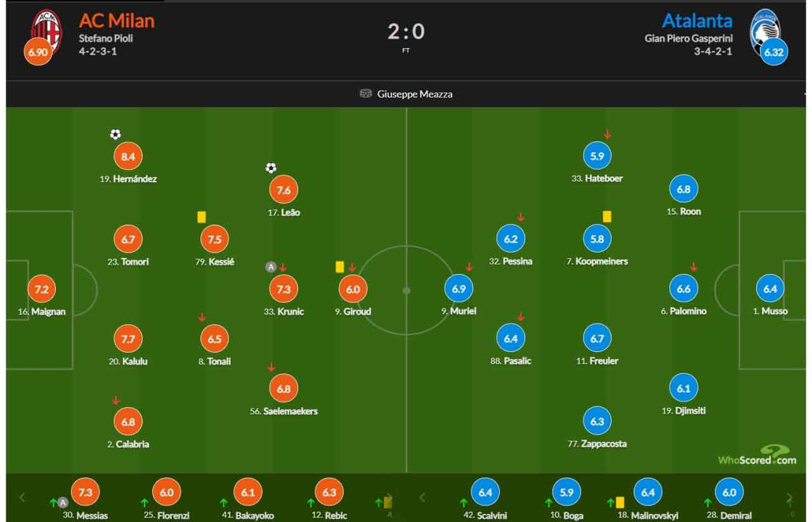
Task: Click the AC Milan club crest
Action: (x=46, y=30)
